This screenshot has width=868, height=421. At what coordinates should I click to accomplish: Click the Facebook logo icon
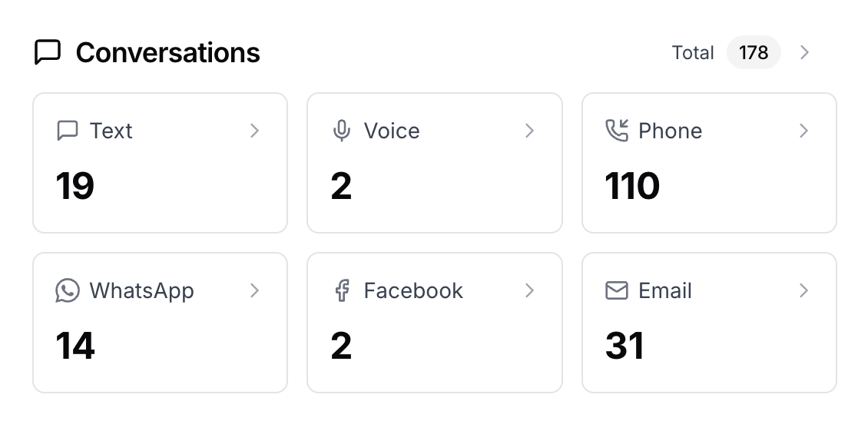point(342,290)
